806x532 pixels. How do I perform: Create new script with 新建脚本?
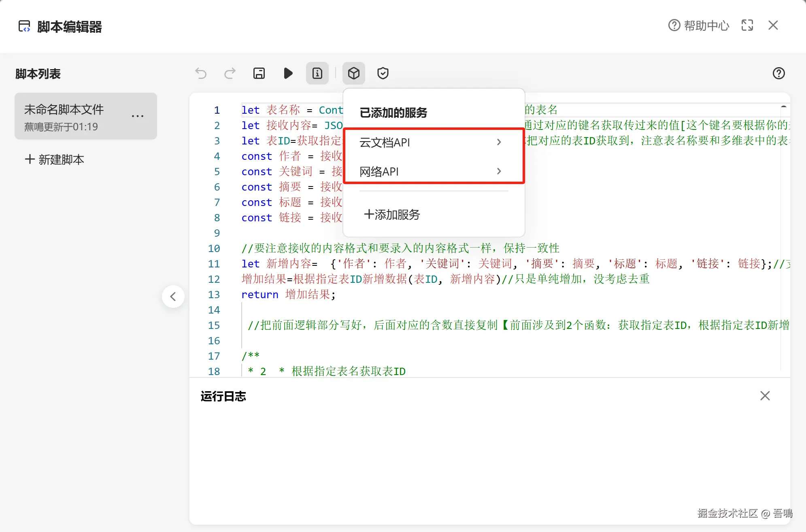[x=55, y=159]
